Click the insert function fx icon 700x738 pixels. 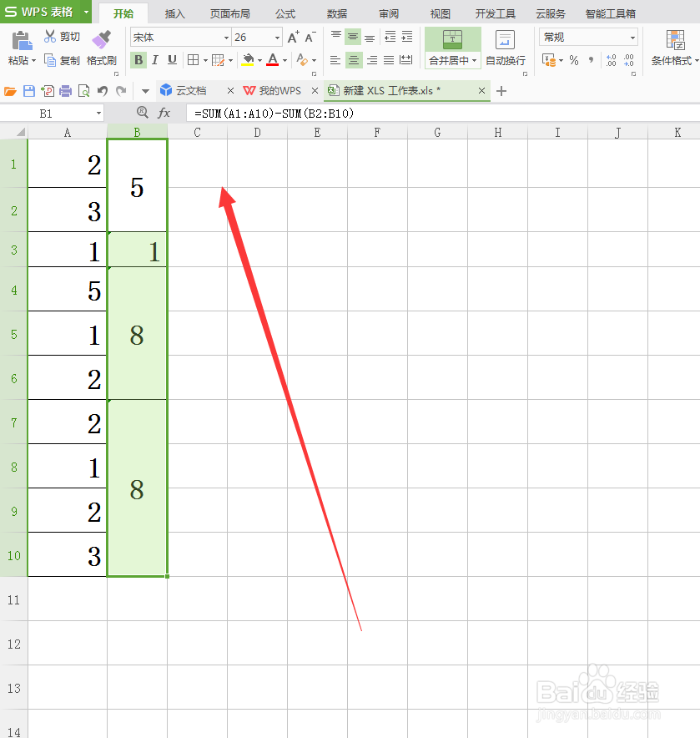click(x=164, y=113)
